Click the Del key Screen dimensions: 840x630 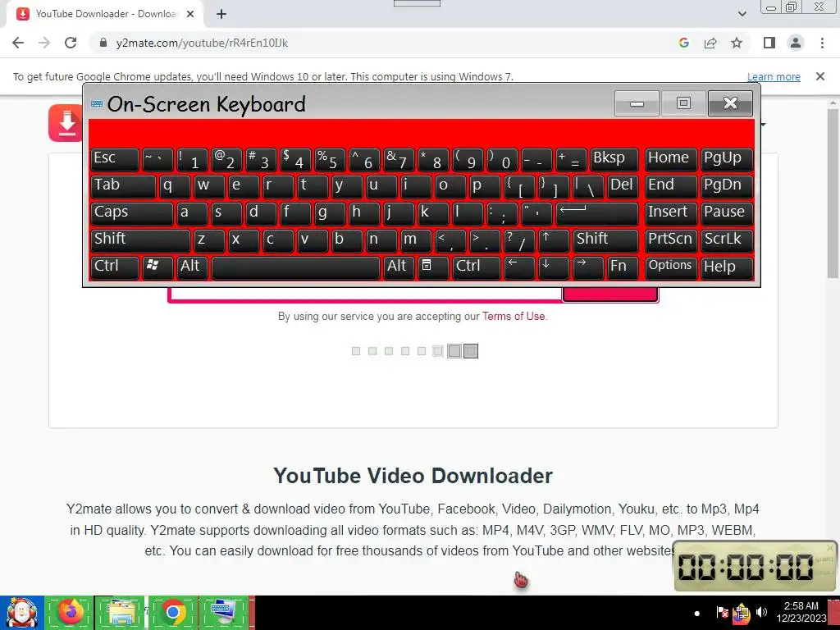tap(623, 186)
